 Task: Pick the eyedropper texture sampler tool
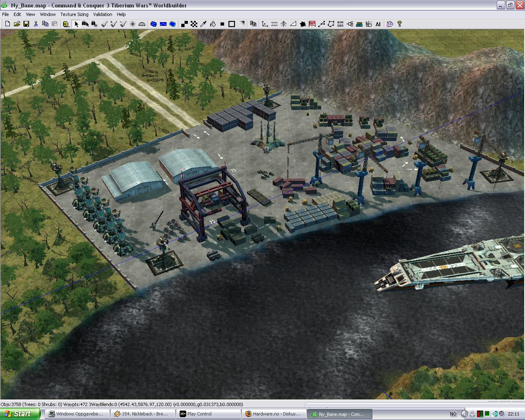click(203, 24)
